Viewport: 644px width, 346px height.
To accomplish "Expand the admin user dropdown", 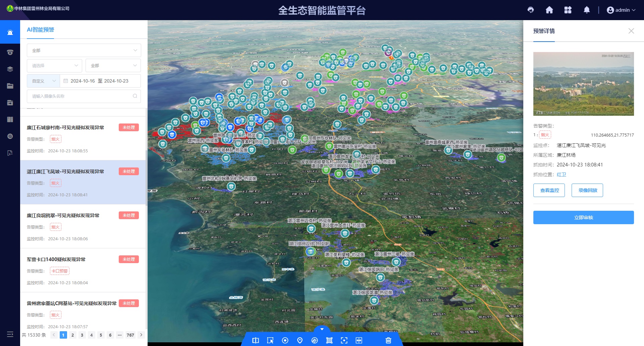I will click(x=621, y=10).
